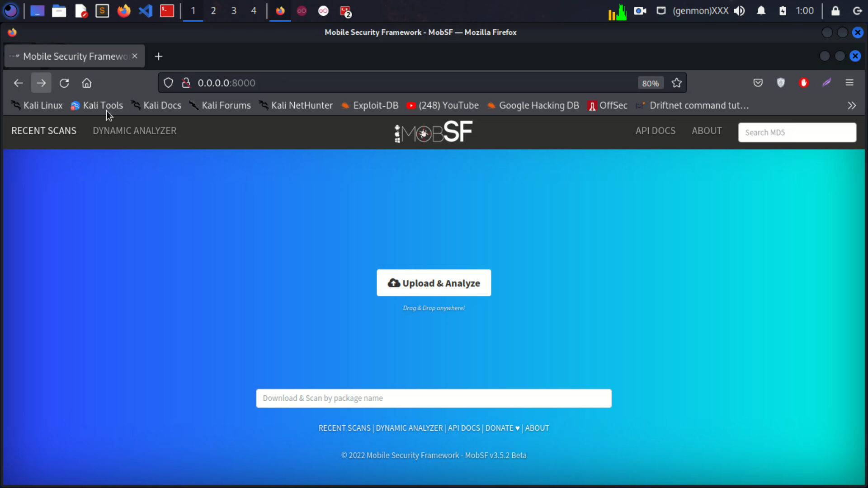The image size is (868, 488).
Task: Bookmark this page with star icon
Action: click(x=677, y=83)
